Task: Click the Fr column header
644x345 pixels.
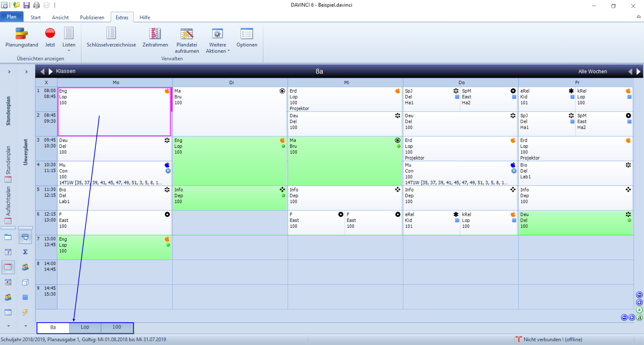Action: (x=577, y=82)
